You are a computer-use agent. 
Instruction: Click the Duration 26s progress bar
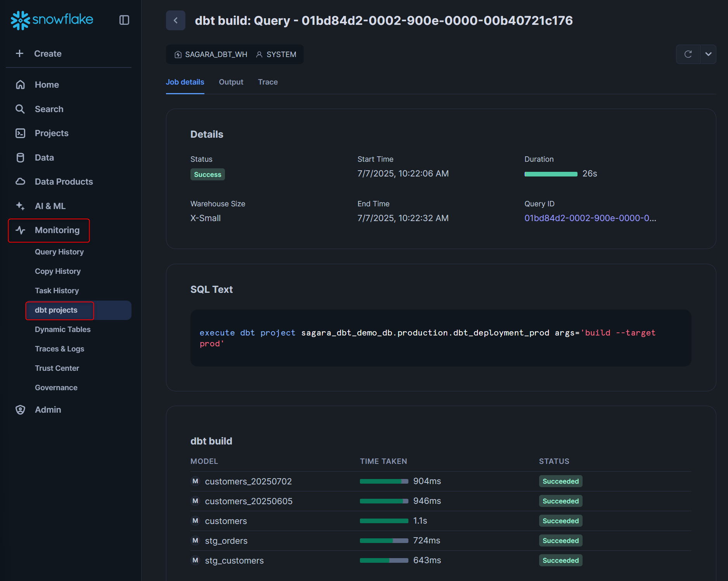(551, 174)
